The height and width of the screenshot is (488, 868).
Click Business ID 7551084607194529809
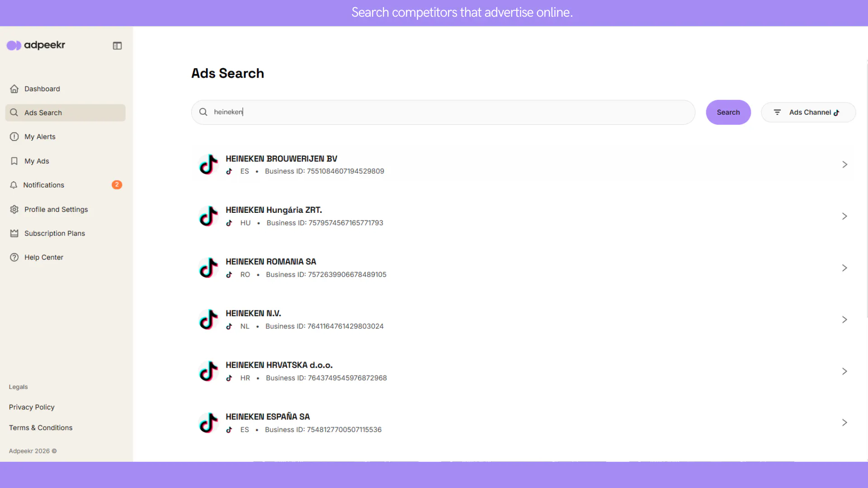325,171
